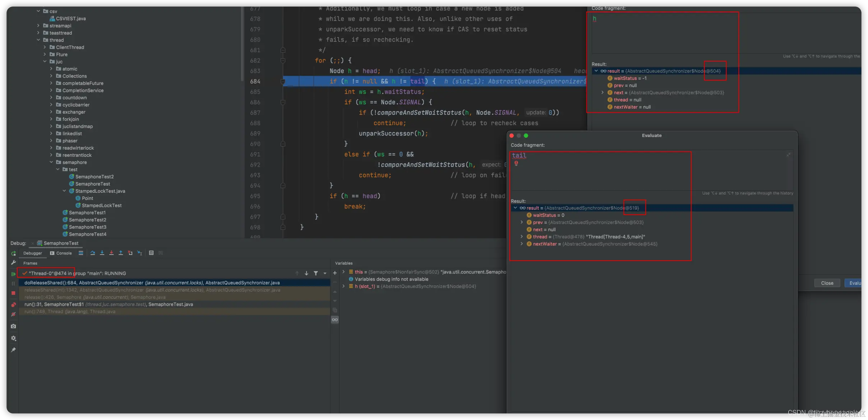Click the Step Into icon
868x420 pixels.
click(x=102, y=253)
